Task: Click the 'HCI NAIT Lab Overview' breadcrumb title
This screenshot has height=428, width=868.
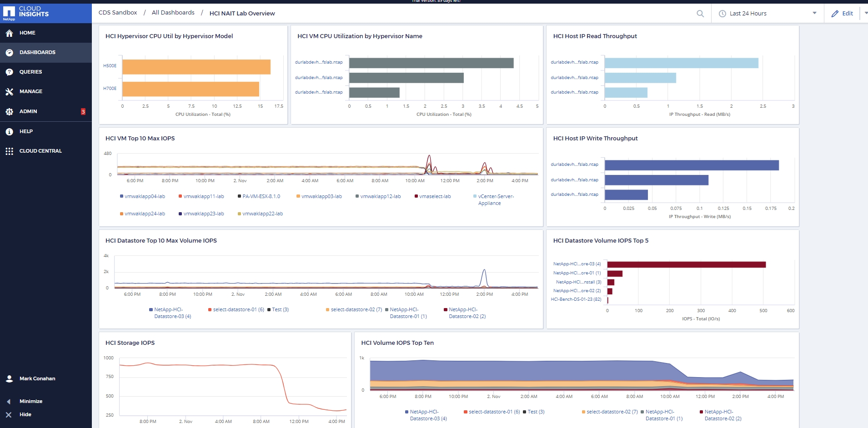Action: coord(242,14)
